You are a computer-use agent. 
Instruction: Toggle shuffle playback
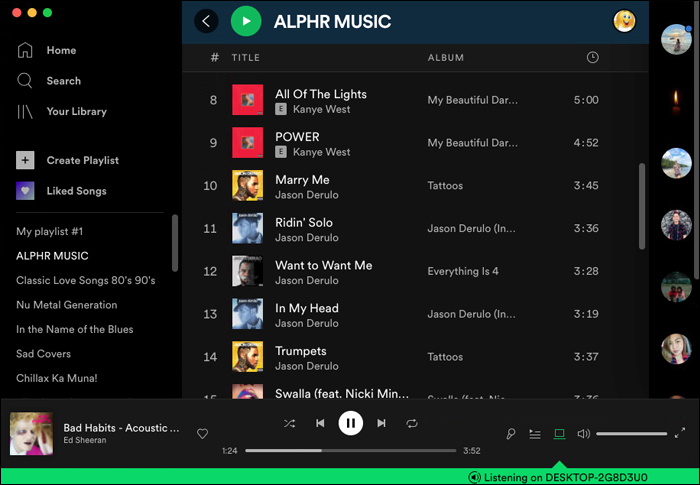pyautogui.click(x=289, y=423)
